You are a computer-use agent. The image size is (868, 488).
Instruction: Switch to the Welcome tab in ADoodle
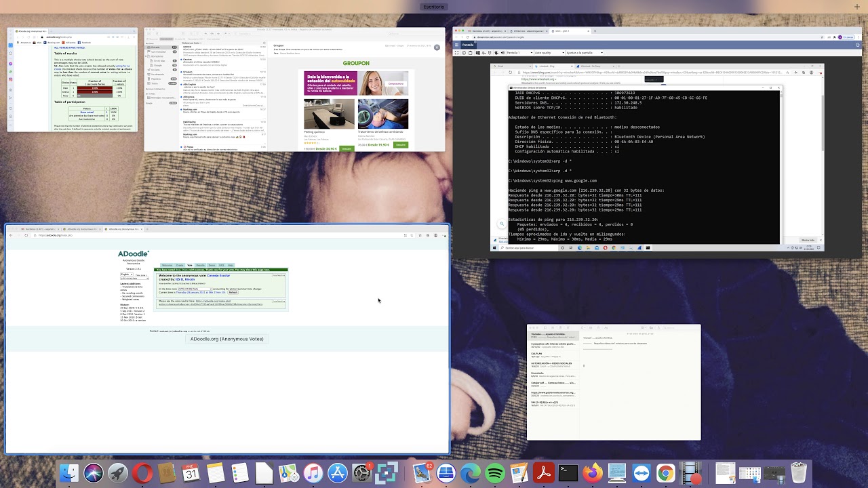(x=167, y=265)
